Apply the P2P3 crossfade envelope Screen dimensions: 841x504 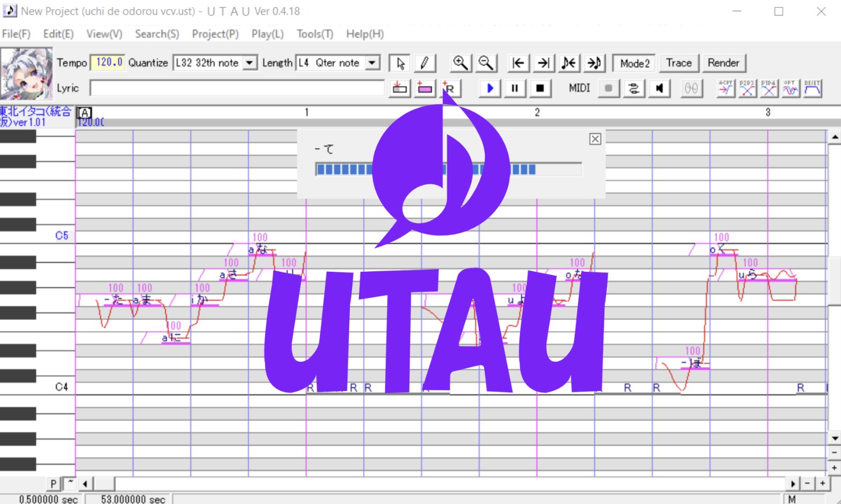[747, 88]
